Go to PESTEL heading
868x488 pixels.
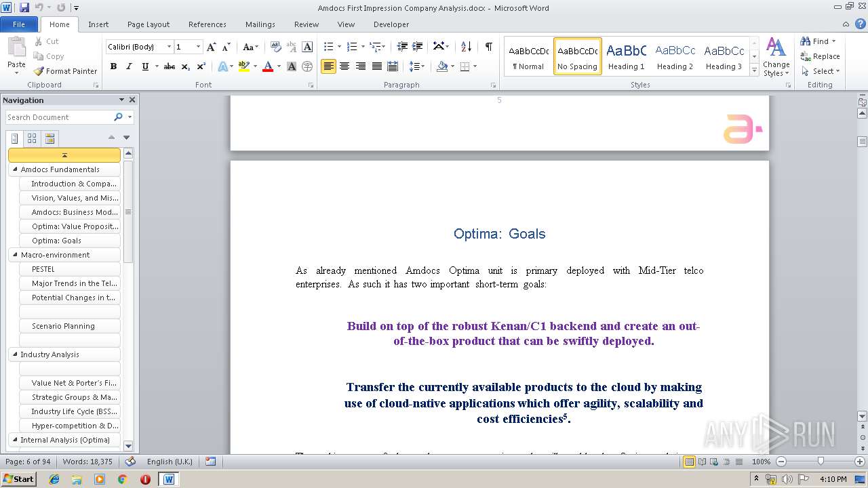click(x=70, y=269)
